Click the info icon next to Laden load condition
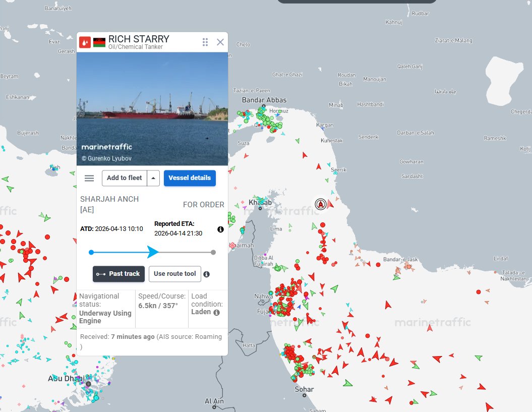 tap(216, 312)
